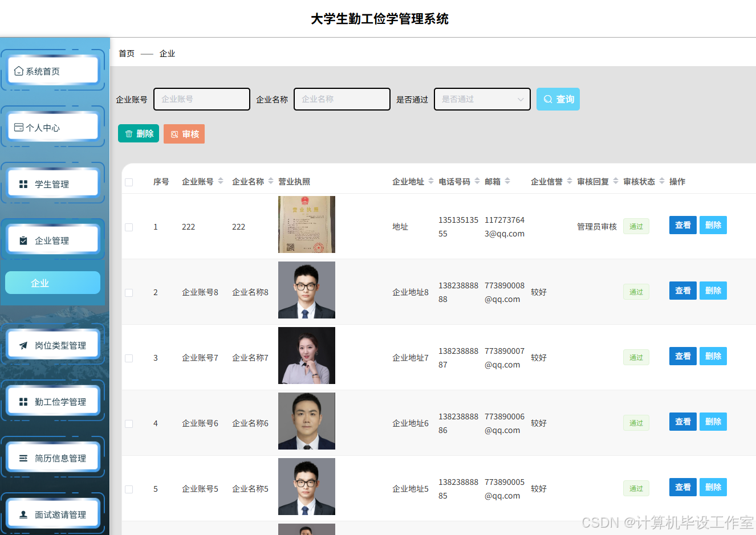This screenshot has width=756, height=535.
Task: Tick the checkbox for 企业账号8 row
Action: [x=129, y=293]
